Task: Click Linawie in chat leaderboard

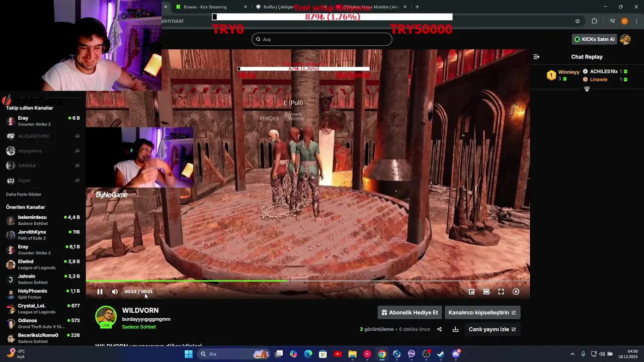Action: coord(599,79)
